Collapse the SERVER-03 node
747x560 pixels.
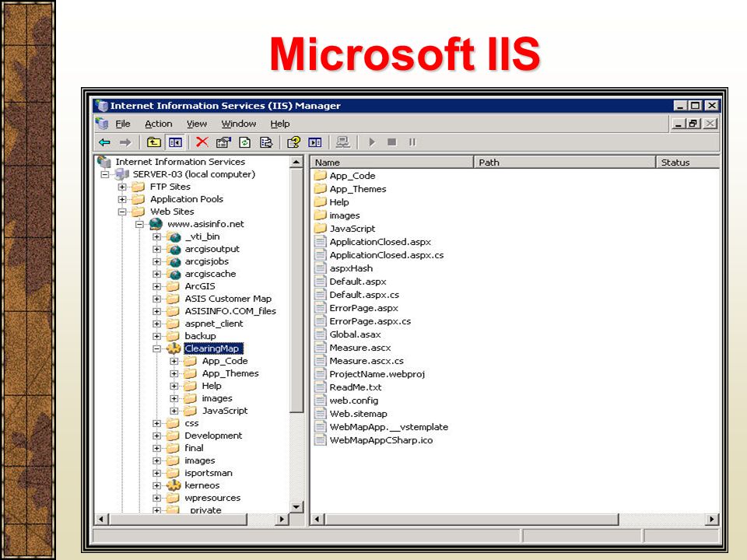coord(105,174)
